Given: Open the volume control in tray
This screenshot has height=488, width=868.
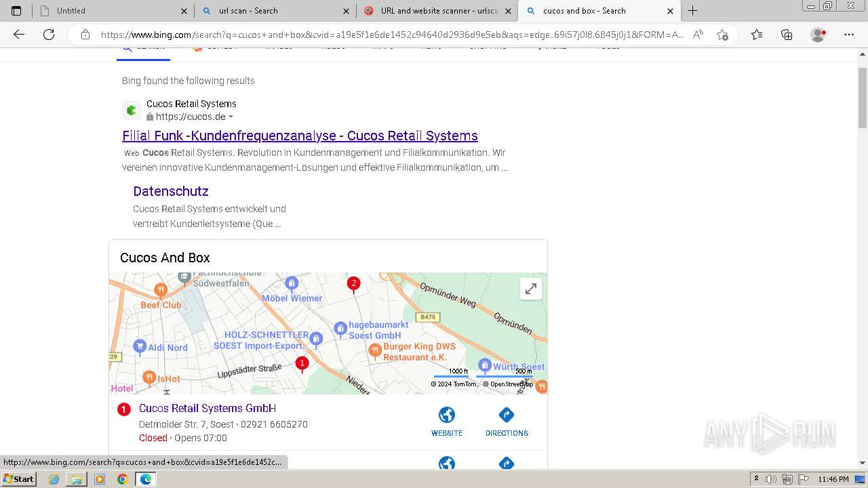Looking at the screenshot, I should (772, 479).
